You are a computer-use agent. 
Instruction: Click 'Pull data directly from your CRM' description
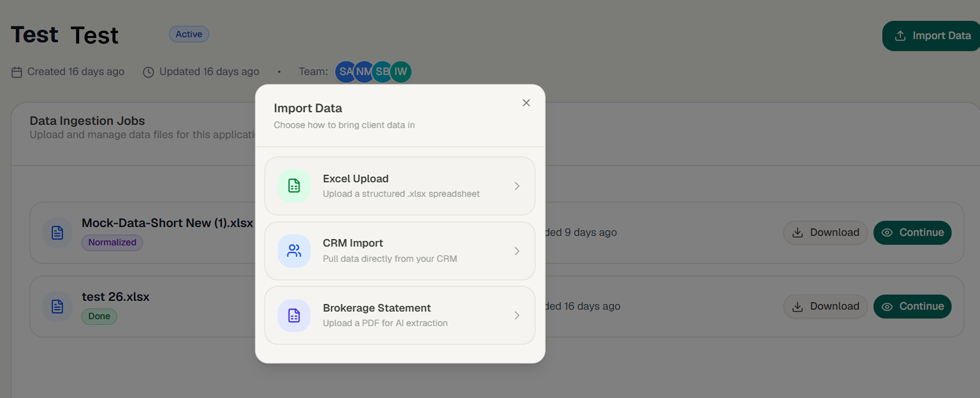pyautogui.click(x=390, y=259)
